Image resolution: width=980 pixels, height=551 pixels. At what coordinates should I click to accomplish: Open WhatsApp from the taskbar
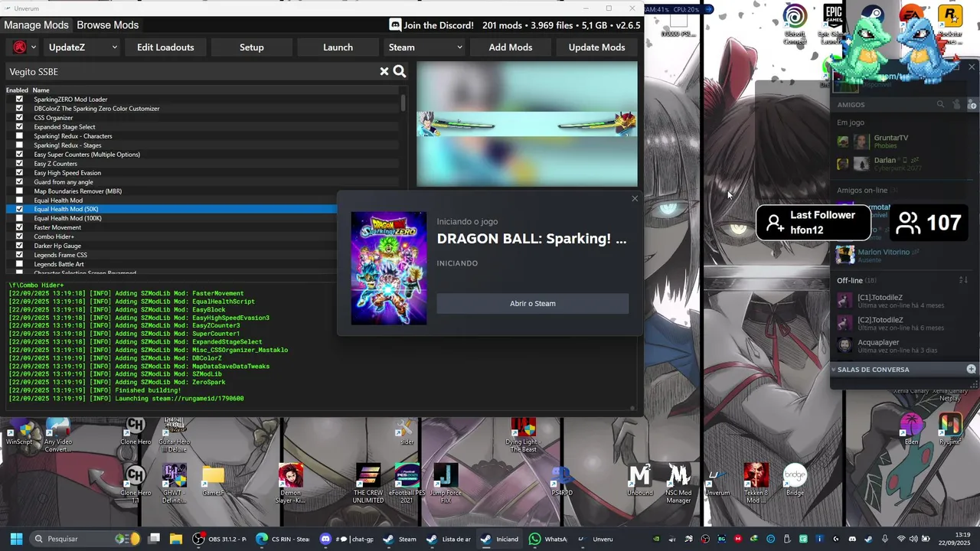548,539
